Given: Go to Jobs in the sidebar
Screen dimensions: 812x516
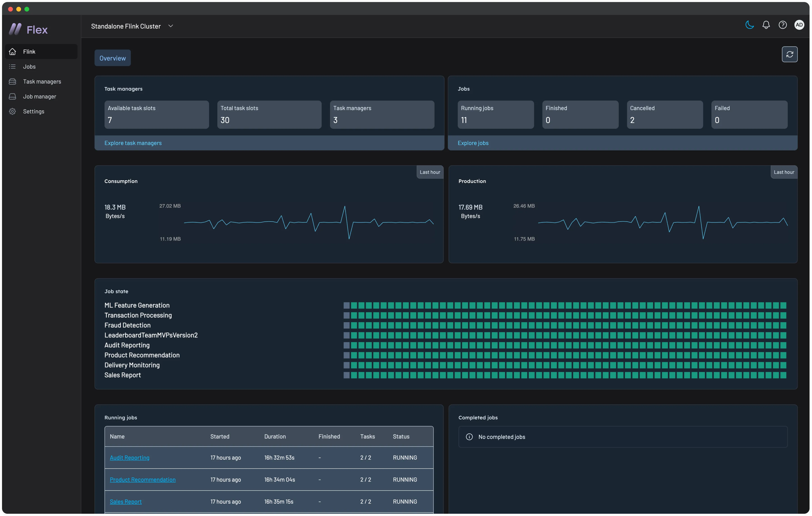Looking at the screenshot, I should click(x=29, y=67).
